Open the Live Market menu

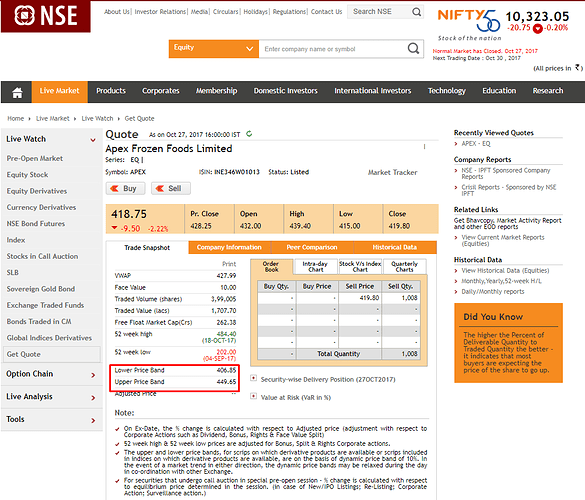click(x=60, y=91)
